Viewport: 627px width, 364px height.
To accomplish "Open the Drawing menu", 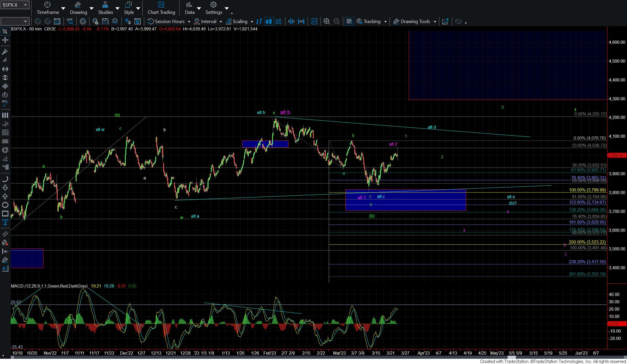I will (x=78, y=8).
